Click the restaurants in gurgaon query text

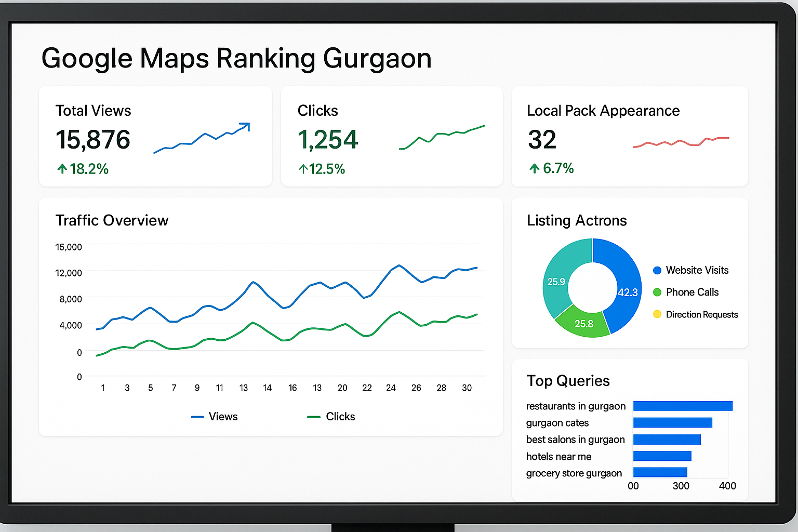click(576, 406)
